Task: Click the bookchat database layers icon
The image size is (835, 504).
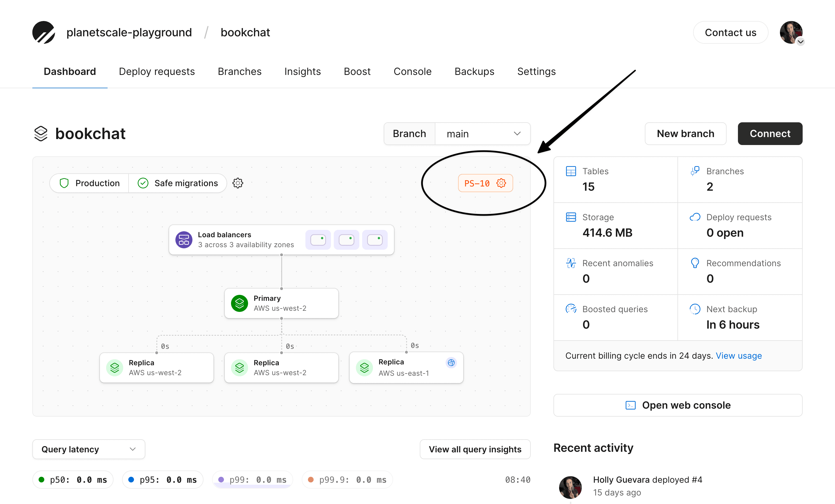Action: (x=41, y=134)
